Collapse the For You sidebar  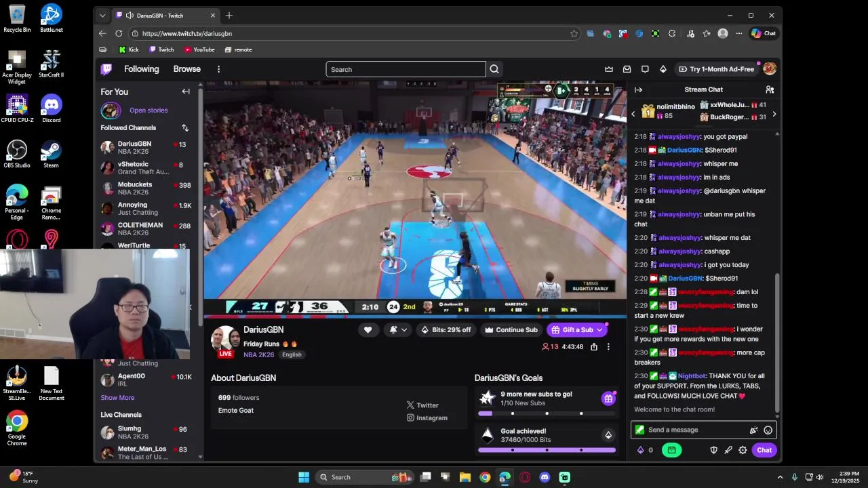point(186,91)
